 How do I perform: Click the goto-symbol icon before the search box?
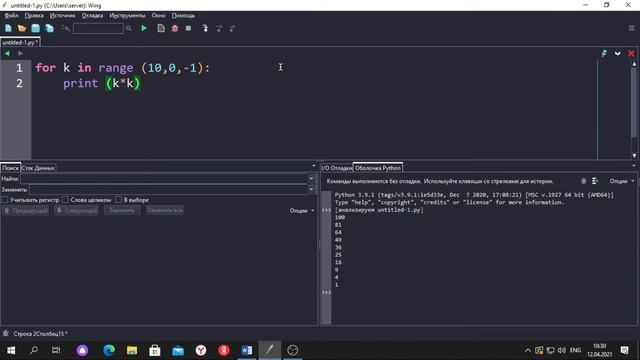point(65,28)
